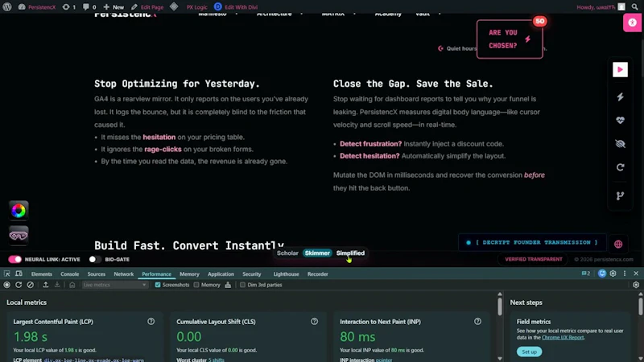Screen dimensions: 644x362
Task: Clear the current performance trace
Action: click(x=31, y=285)
